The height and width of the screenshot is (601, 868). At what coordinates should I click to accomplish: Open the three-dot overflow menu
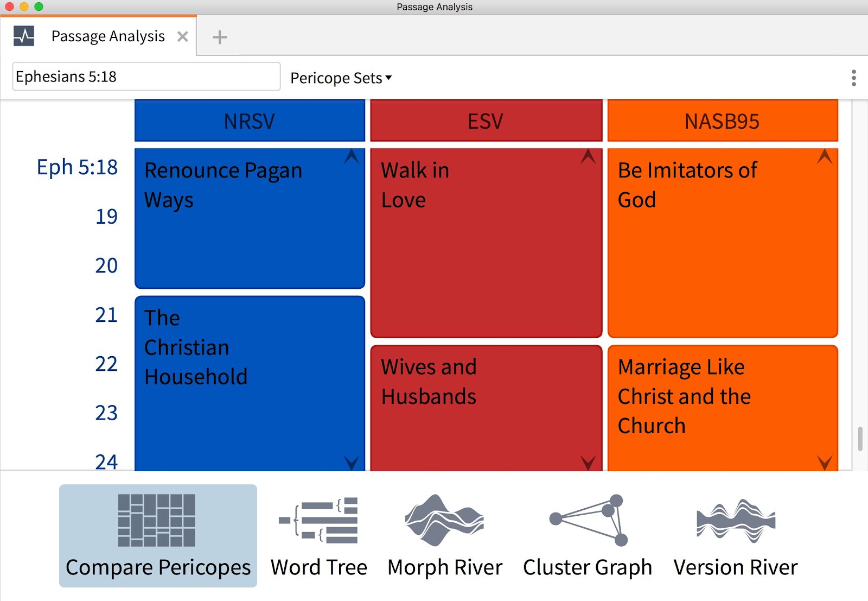coord(853,79)
